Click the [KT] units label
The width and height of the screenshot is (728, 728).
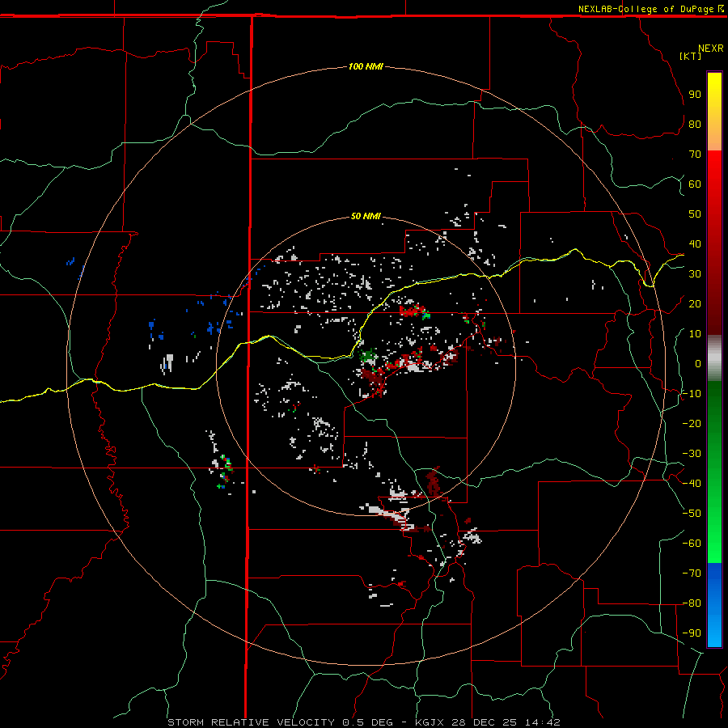pyautogui.click(x=690, y=56)
